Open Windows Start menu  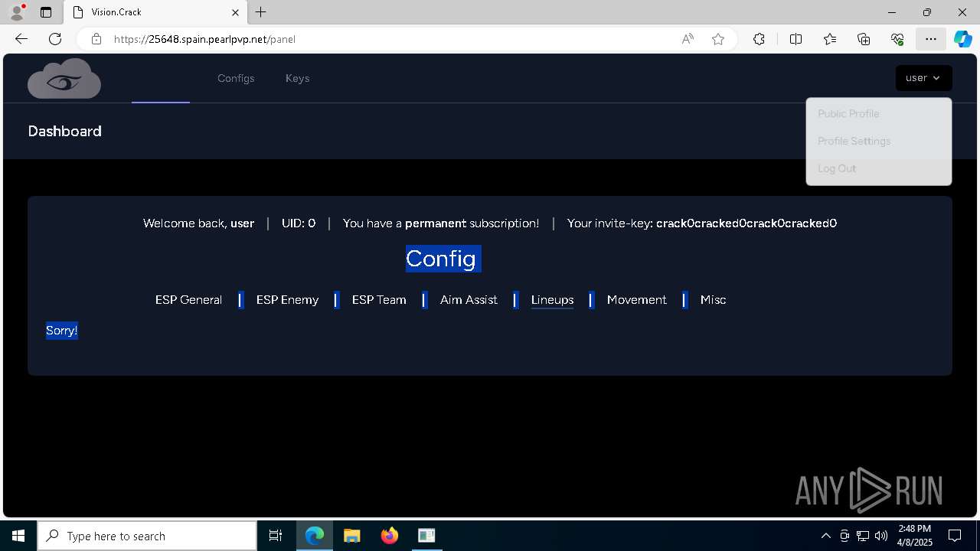click(x=18, y=536)
